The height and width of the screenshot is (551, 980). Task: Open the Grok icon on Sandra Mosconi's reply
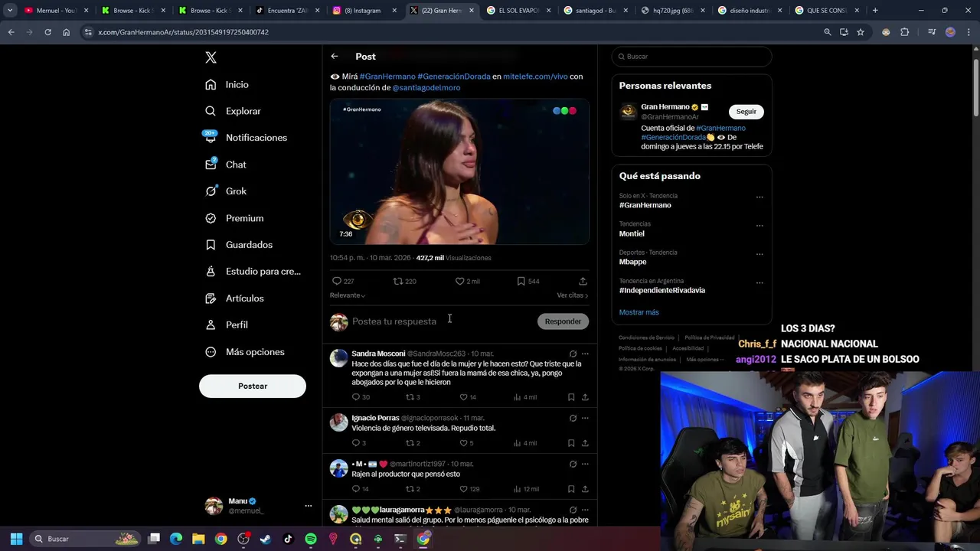point(573,354)
